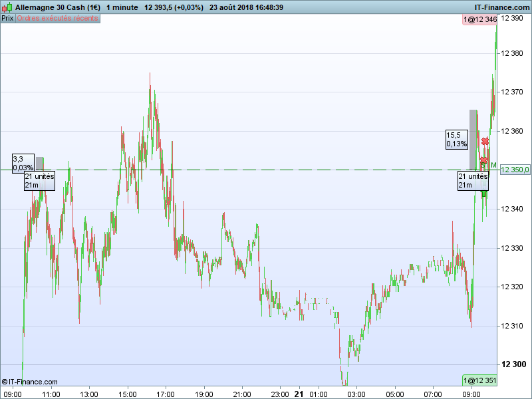Select the tall gray position bar beside the 15,5 box
This screenshot has height=399, width=532.
point(473,140)
